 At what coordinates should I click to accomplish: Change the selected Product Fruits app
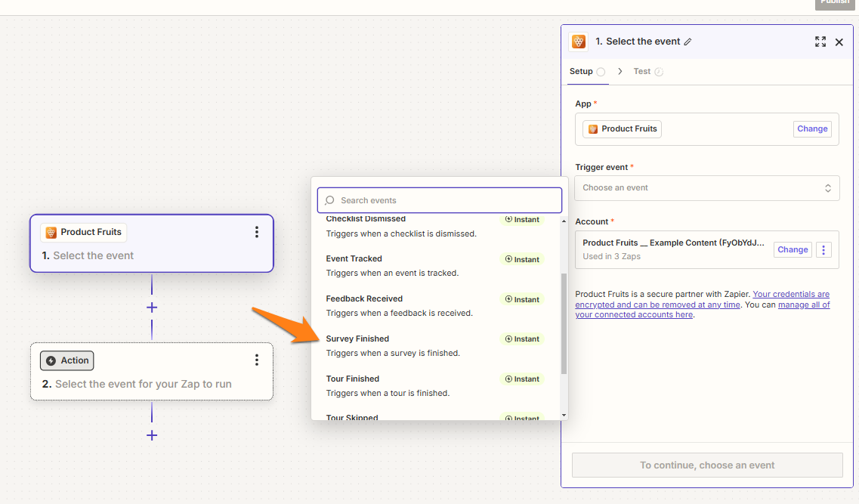pos(812,129)
